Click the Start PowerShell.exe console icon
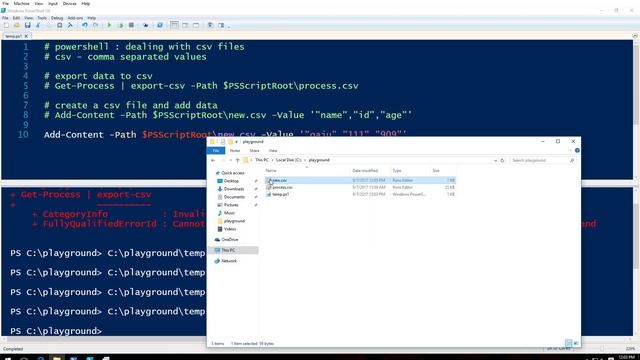 160,25
